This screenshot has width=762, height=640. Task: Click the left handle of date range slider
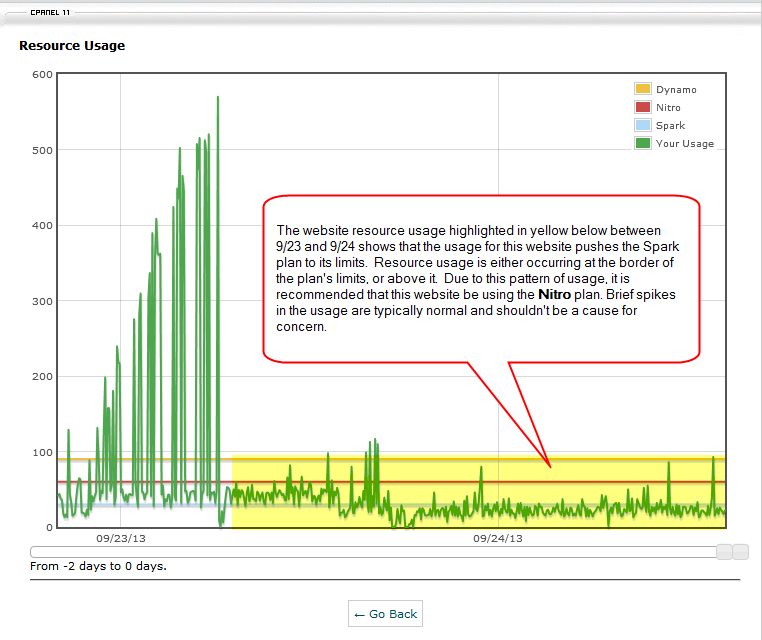pos(725,552)
